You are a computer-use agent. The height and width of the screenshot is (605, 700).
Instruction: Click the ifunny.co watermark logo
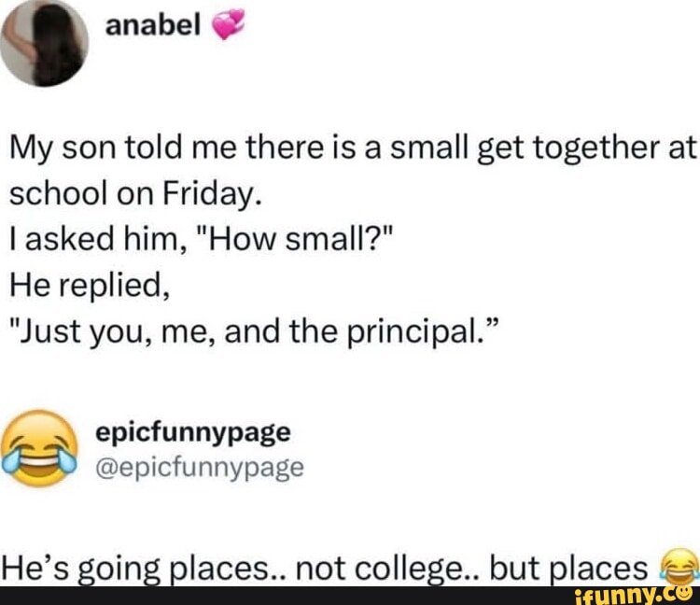click(x=637, y=596)
